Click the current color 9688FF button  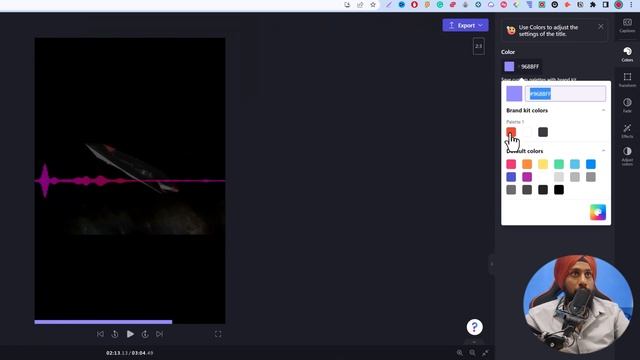coord(522,67)
